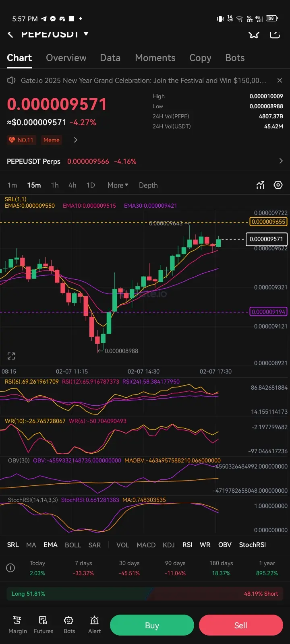Open Margin trading icon
Viewport: 290px width, 644px height.
pos(18,625)
